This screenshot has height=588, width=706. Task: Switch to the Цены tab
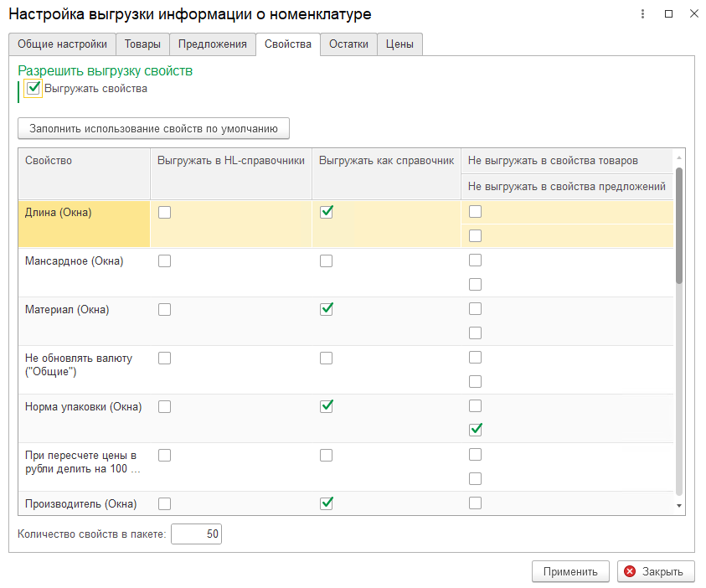pos(399,44)
